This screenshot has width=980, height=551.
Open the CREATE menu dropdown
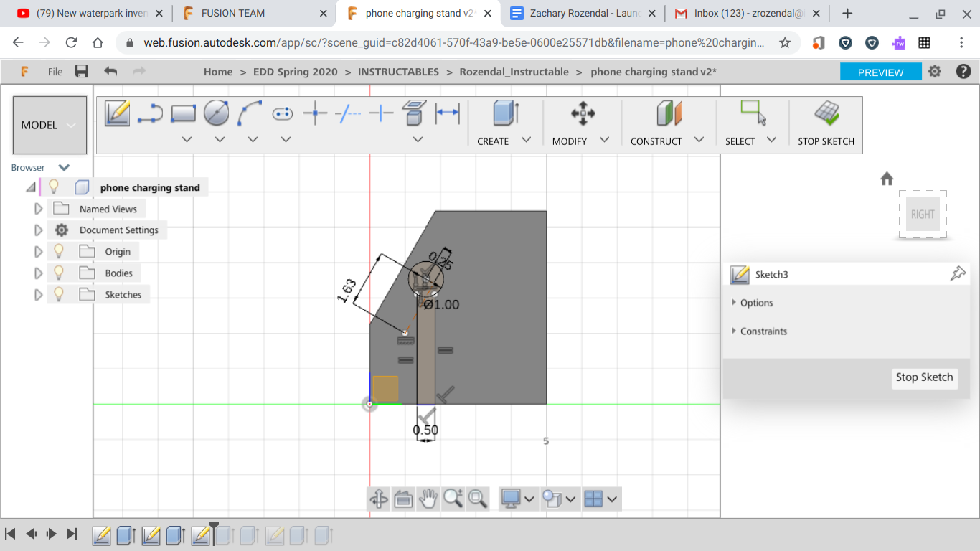[x=526, y=140]
